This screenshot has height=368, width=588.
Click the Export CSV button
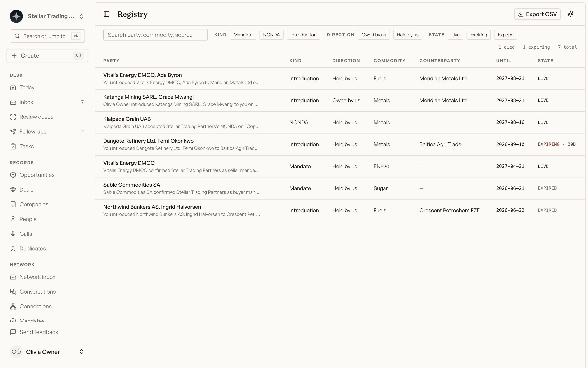[x=537, y=14]
